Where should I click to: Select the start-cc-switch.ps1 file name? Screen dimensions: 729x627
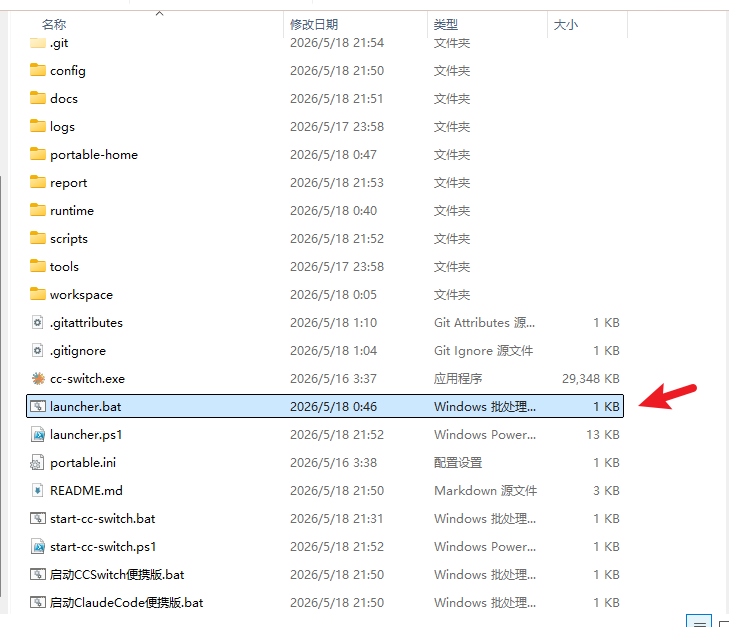[x=103, y=547]
